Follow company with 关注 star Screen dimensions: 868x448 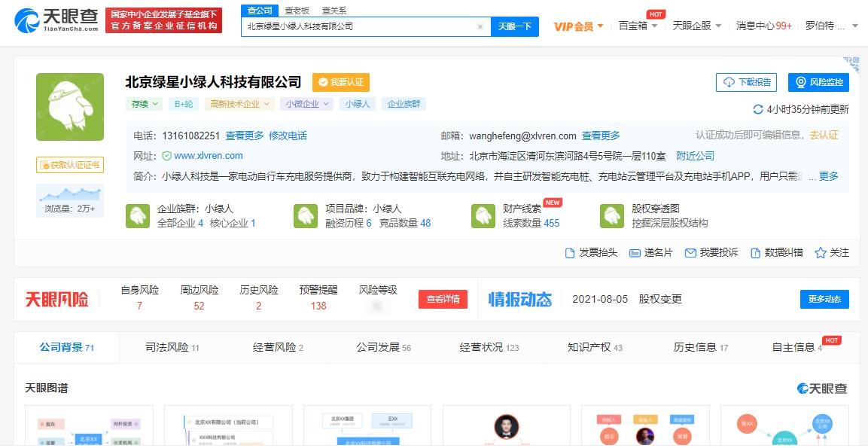coord(831,253)
